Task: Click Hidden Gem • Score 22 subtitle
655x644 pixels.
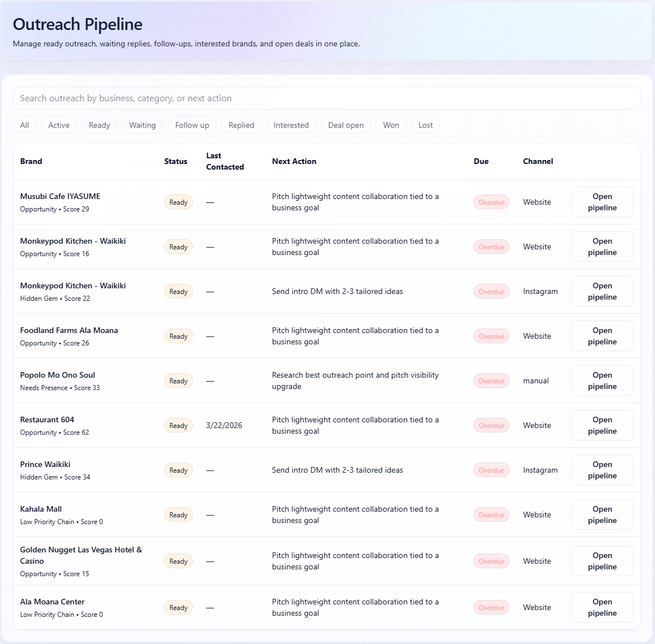Action: 55,299
